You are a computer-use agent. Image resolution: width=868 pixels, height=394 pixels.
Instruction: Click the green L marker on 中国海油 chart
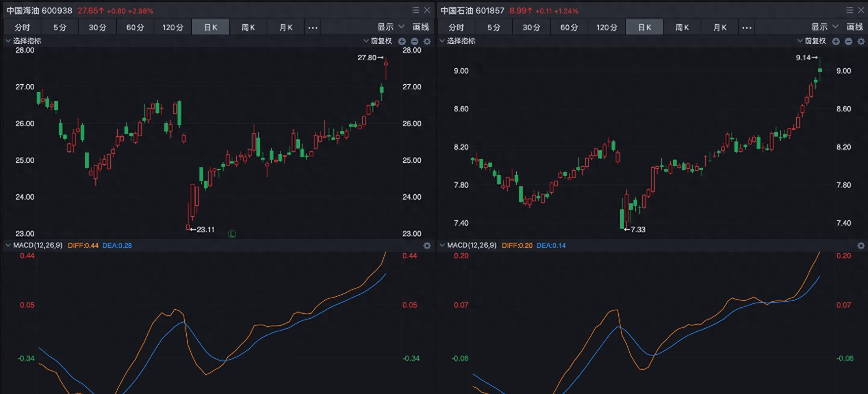click(x=232, y=234)
